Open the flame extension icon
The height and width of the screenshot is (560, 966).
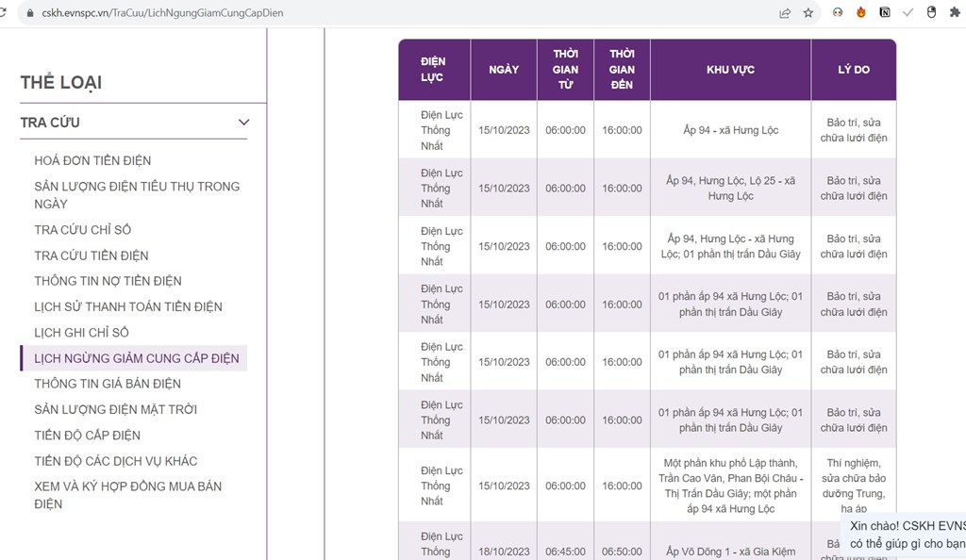point(860,12)
